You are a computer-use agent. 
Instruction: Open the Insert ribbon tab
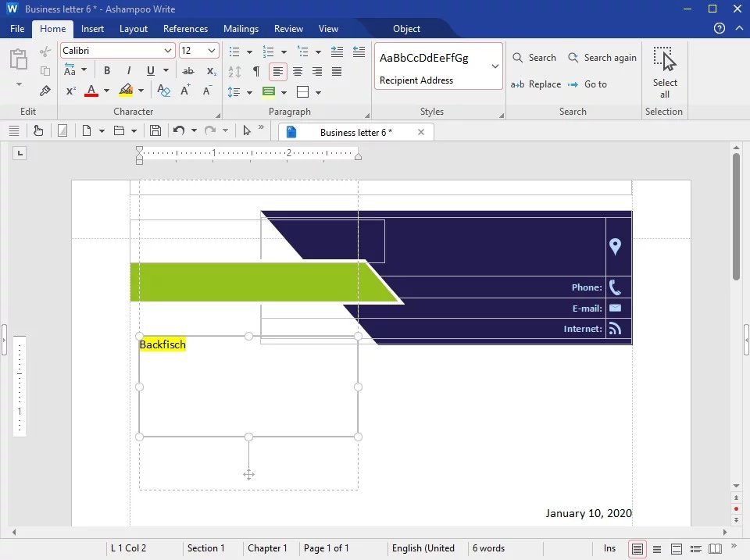coord(92,29)
